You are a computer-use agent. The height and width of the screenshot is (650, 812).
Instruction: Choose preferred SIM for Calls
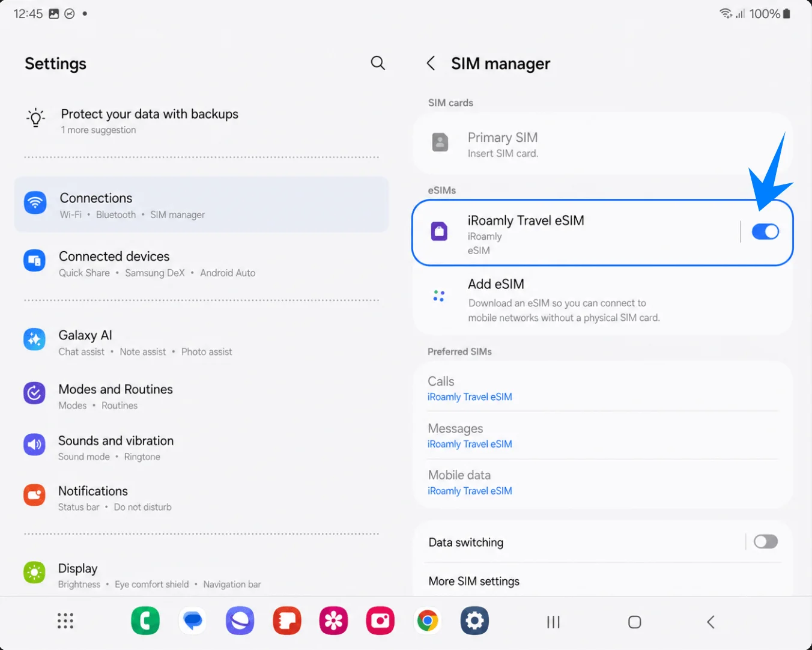(x=602, y=388)
